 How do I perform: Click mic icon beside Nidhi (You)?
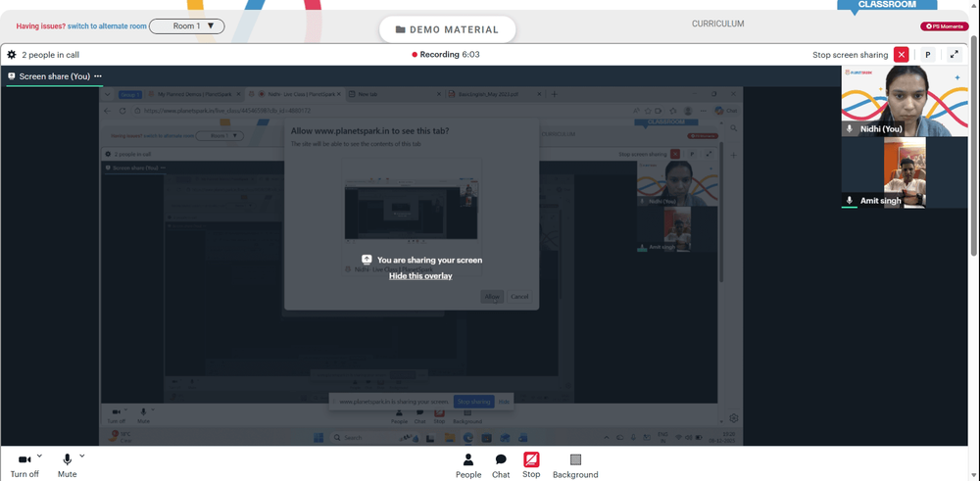pos(850,128)
